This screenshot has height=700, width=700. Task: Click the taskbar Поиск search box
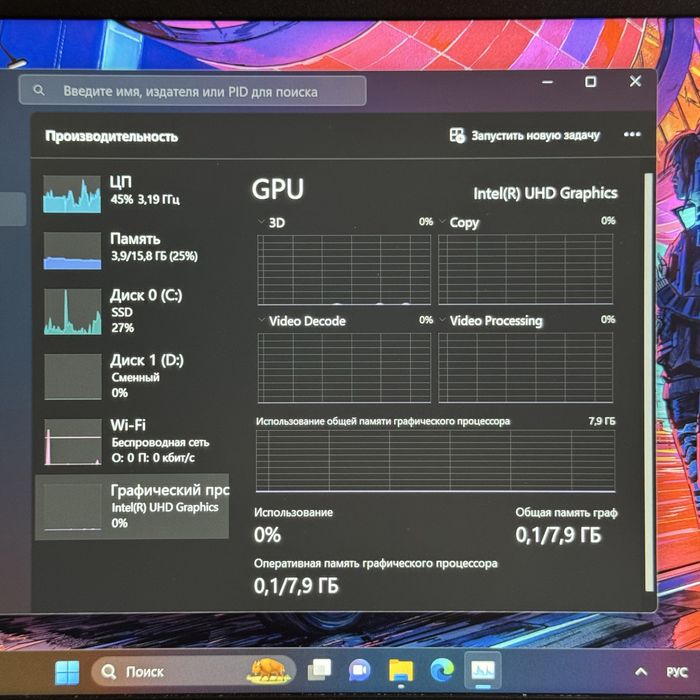[x=193, y=671]
